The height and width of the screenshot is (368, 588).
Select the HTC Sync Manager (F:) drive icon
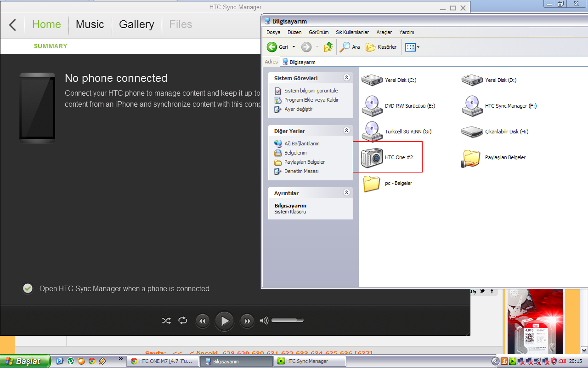(x=472, y=106)
